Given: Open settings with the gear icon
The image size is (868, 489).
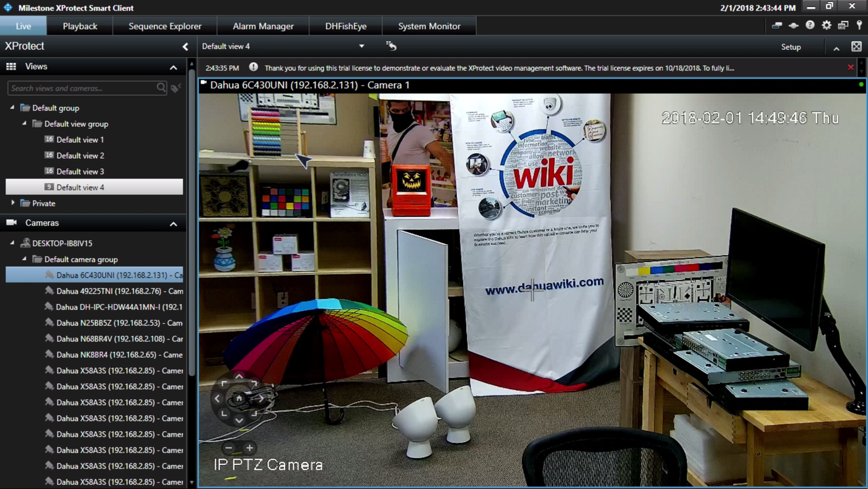Looking at the screenshot, I should pos(826,25).
